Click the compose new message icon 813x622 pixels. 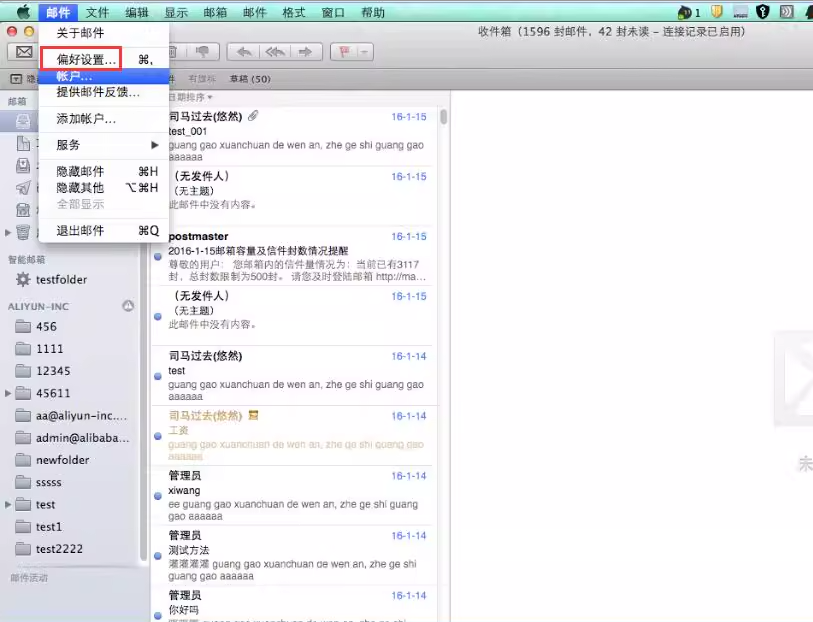(23, 52)
